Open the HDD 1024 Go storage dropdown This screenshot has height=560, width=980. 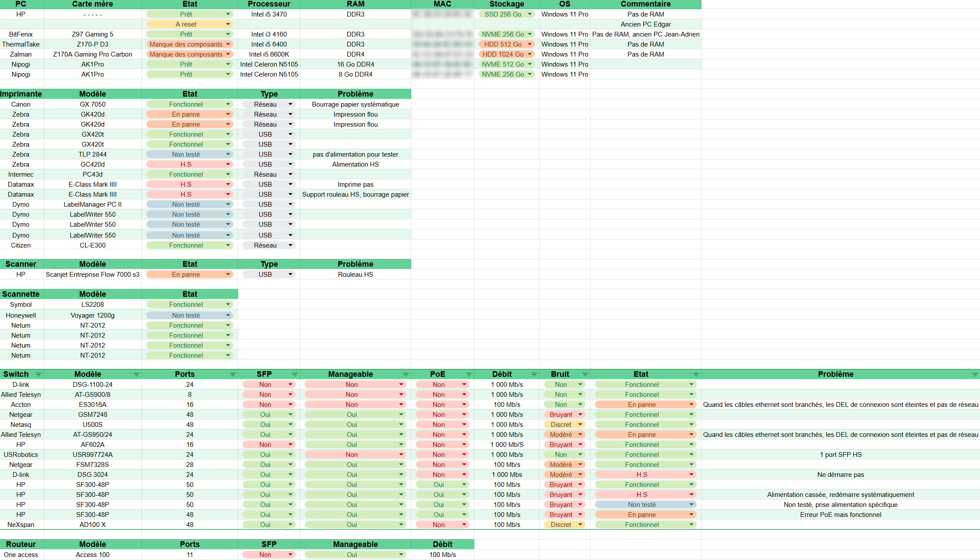(x=507, y=54)
